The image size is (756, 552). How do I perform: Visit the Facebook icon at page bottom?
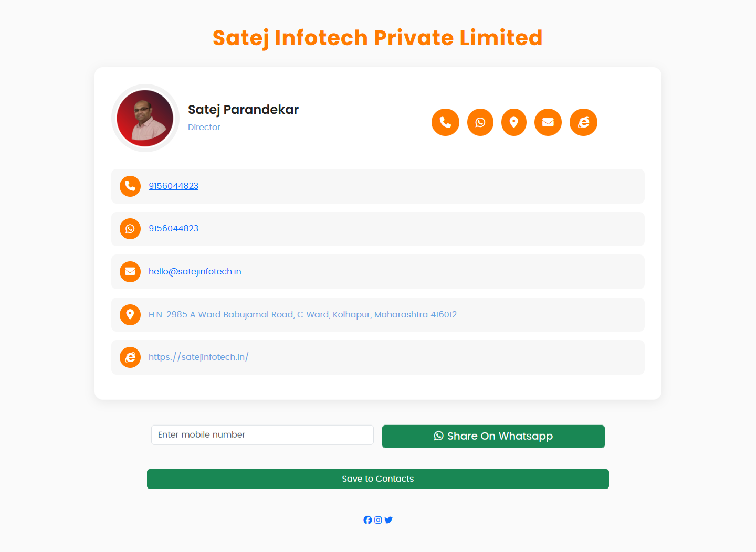367,520
